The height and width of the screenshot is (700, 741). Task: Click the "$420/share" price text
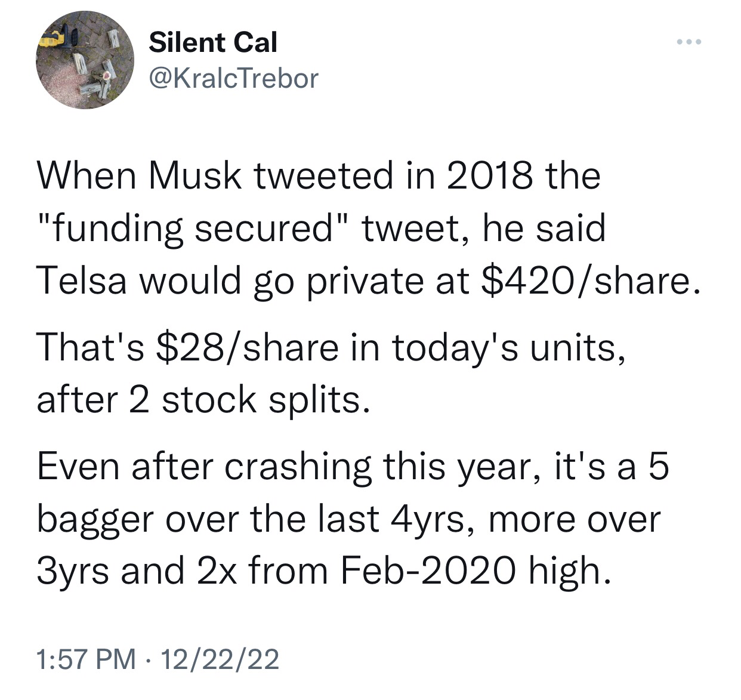click(587, 281)
